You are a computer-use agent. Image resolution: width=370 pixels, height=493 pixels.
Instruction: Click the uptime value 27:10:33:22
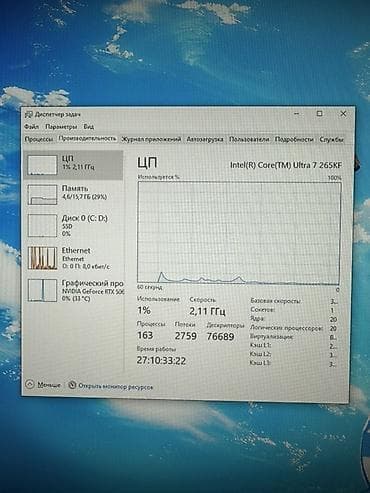point(161,361)
